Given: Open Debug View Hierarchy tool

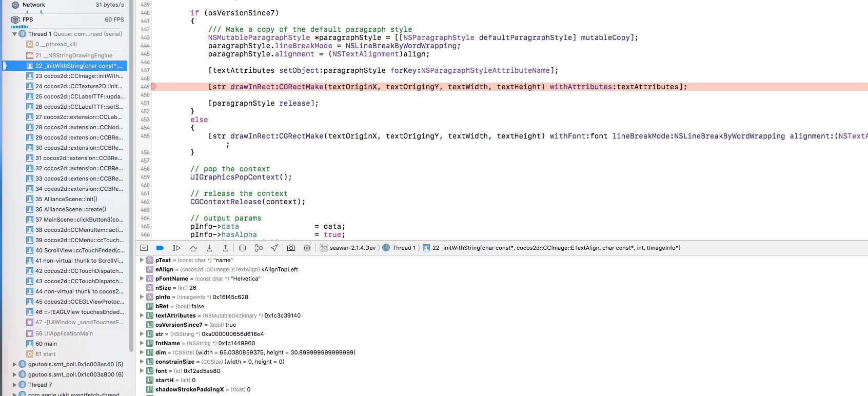Looking at the screenshot, I should [x=243, y=248].
